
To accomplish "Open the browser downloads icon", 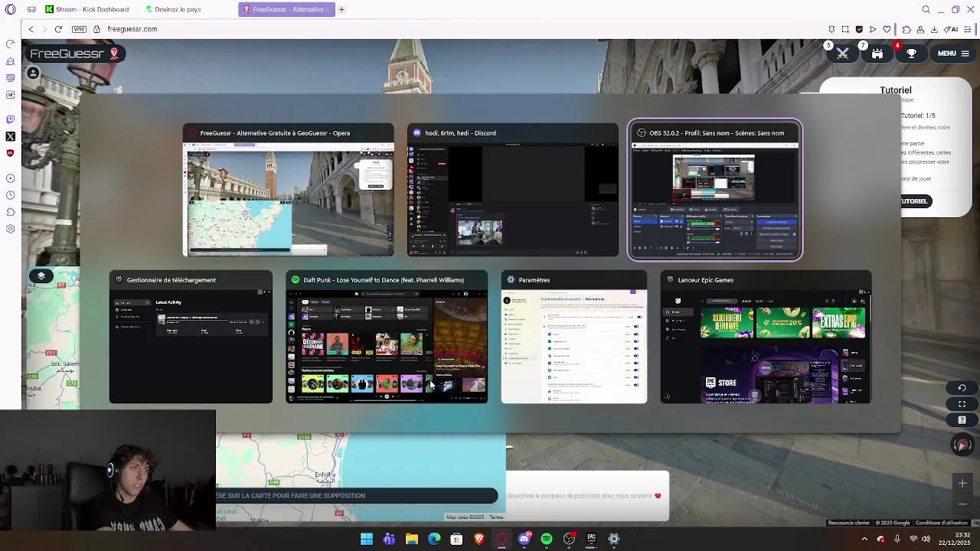I will pyautogui.click(x=934, y=29).
